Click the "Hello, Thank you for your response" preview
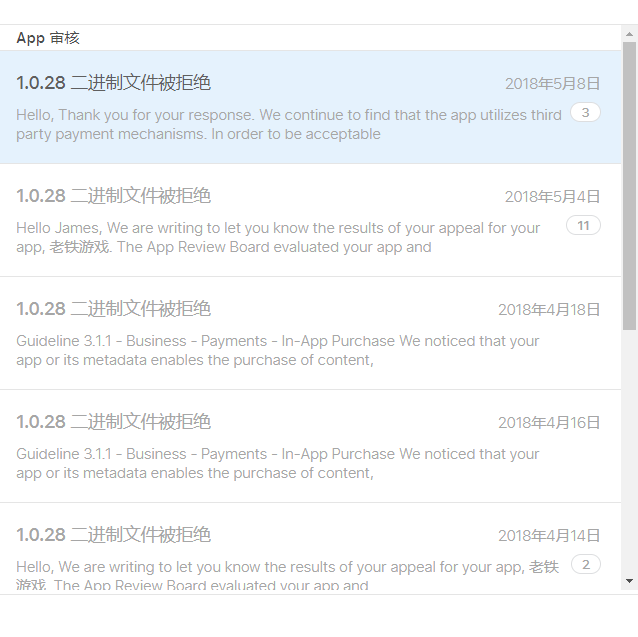This screenshot has width=638, height=637. click(288, 125)
